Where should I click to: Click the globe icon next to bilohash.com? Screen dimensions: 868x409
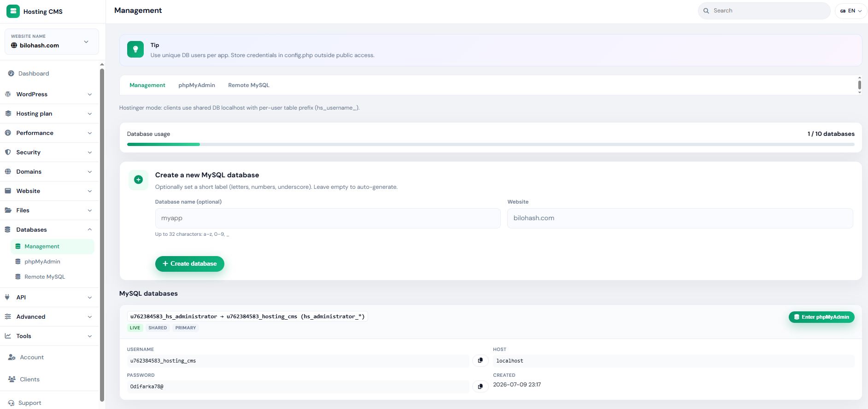pos(14,45)
